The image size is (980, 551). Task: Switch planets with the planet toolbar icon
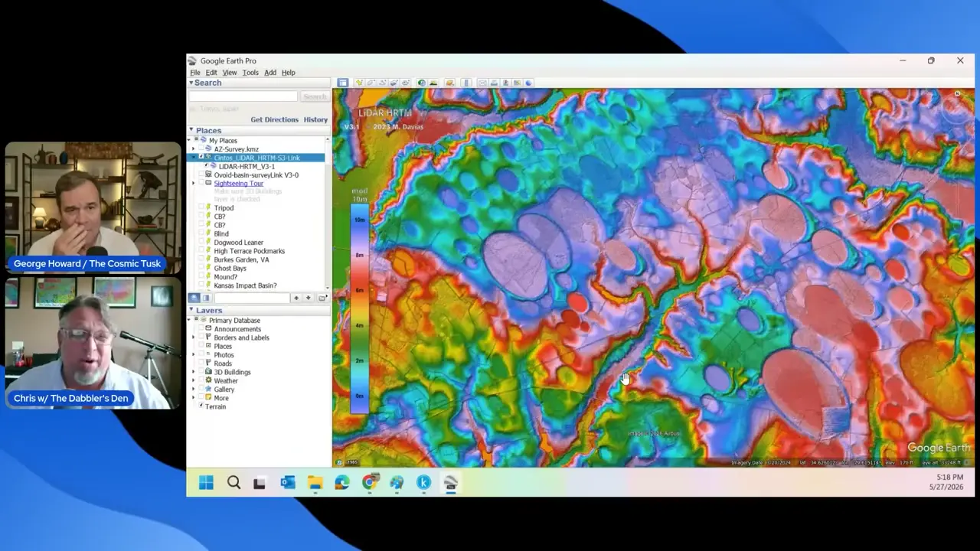point(449,83)
